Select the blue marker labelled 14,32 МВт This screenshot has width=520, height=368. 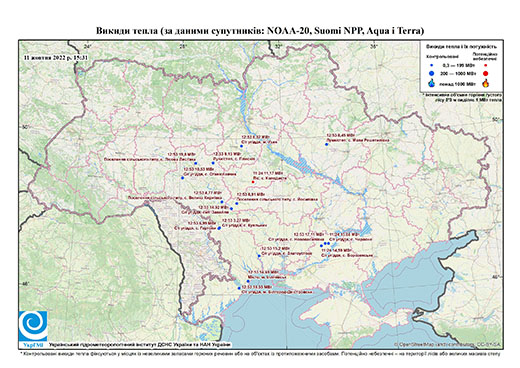(231, 209)
